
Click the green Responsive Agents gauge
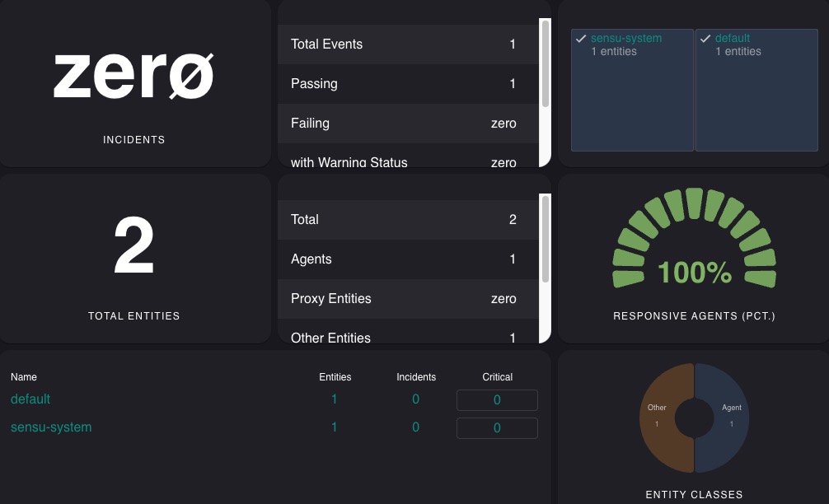pos(694,239)
